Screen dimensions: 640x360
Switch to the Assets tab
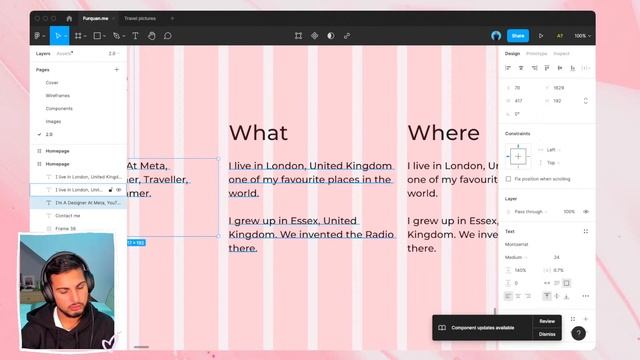[x=64, y=53]
